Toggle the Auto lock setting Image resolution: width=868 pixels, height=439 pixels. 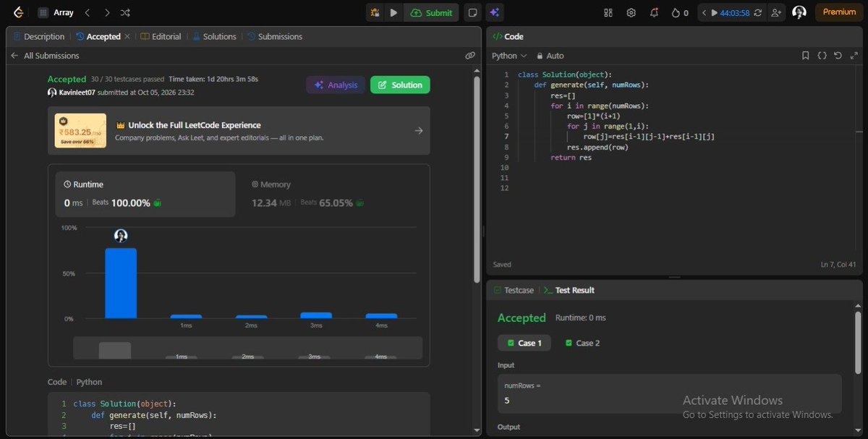pyautogui.click(x=550, y=56)
